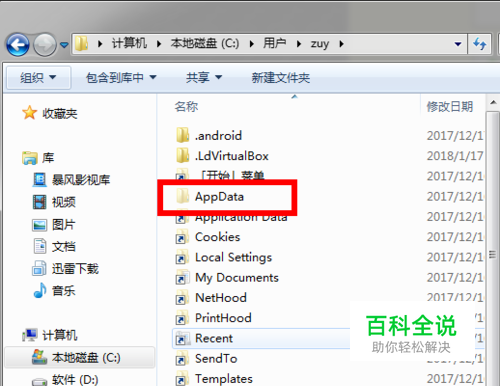
Task: Click the 库 libraries icon
Action: tap(30, 158)
